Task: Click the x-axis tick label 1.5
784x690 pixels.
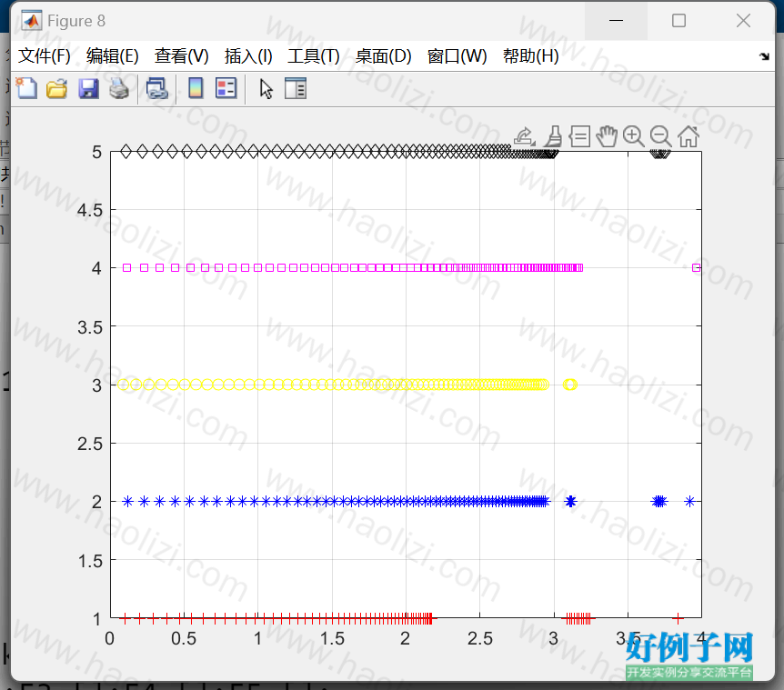Action: coord(332,638)
